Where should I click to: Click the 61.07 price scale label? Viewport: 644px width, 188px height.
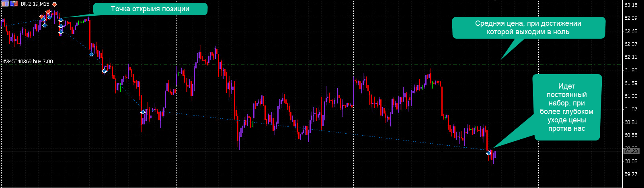631,109
